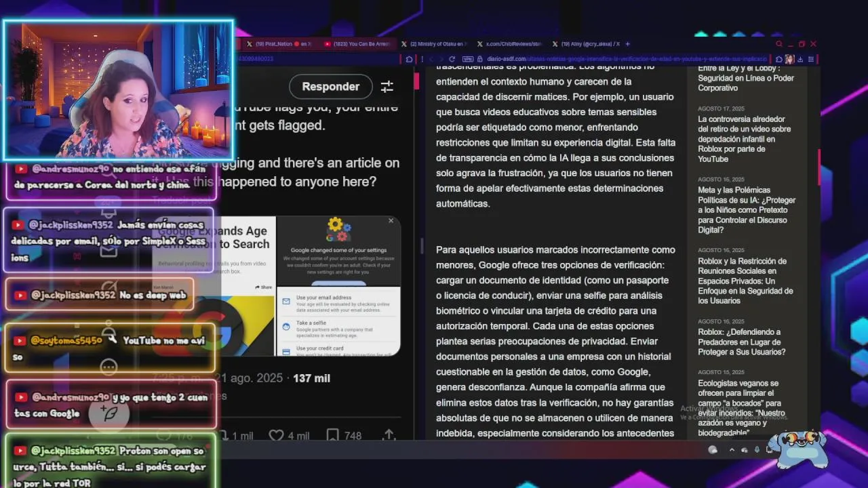Open the YouTube Roblox video controversy article
This screenshot has height=488, width=868.
(745, 139)
